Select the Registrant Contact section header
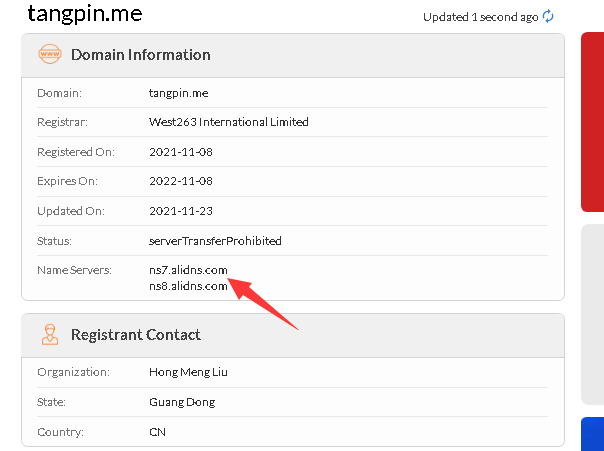The image size is (604, 451). (135, 335)
